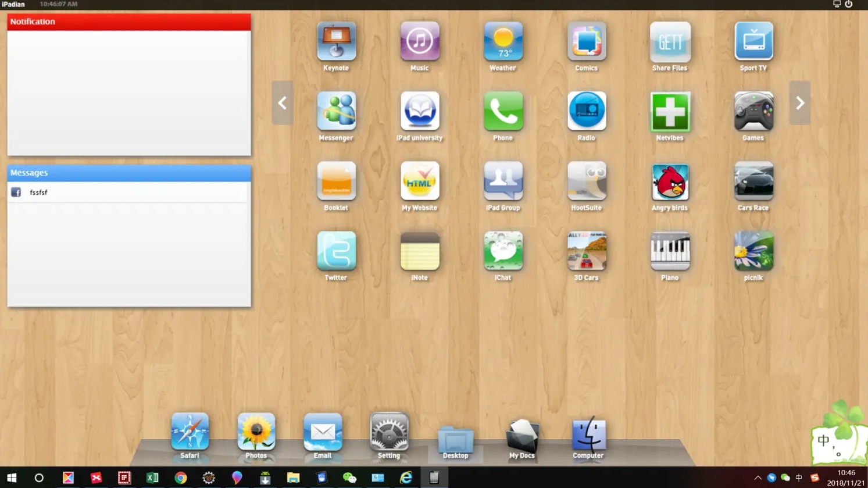Open the iPad Group app
The height and width of the screenshot is (488, 868).
(x=503, y=181)
